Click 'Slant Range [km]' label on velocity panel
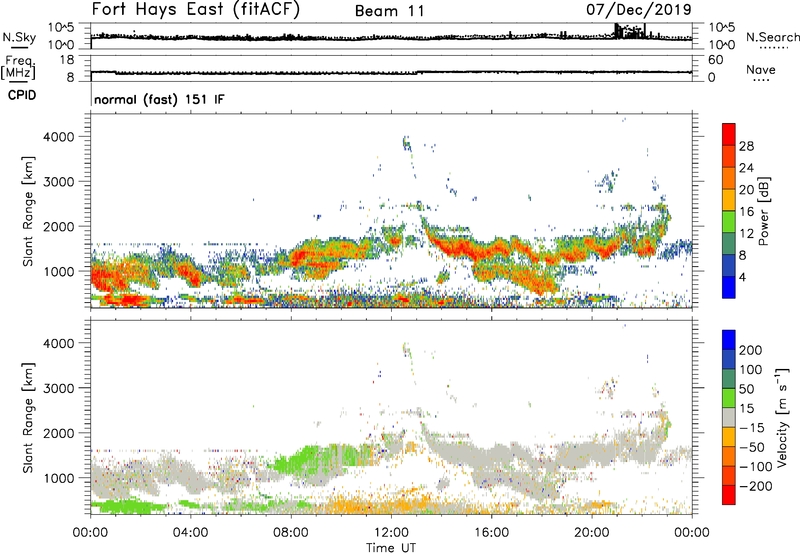This screenshot has height=554, width=800. [x=28, y=417]
